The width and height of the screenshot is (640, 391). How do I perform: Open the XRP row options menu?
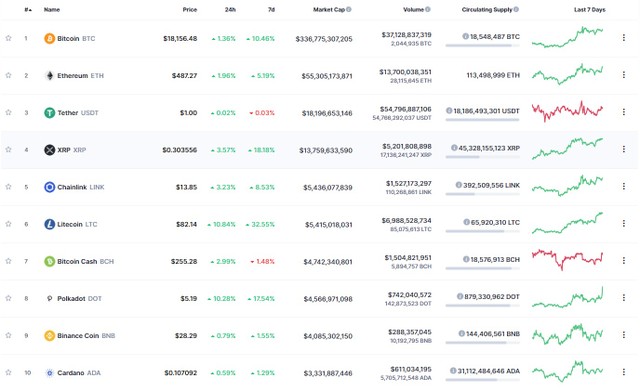[x=624, y=149]
